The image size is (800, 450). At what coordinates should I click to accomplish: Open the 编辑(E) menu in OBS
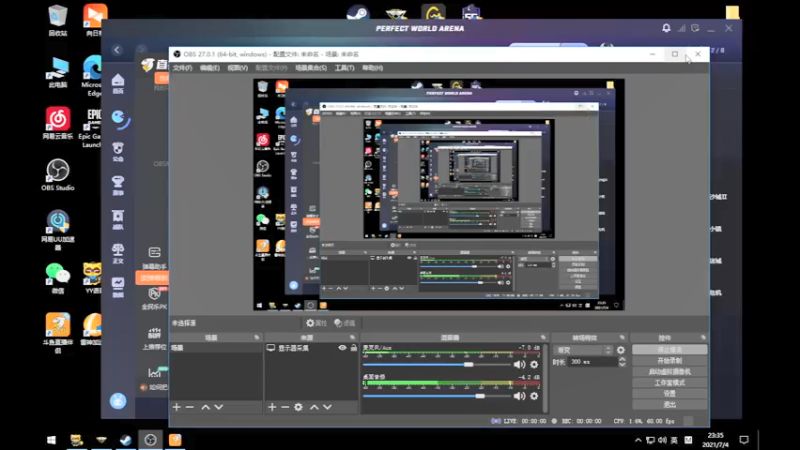click(210, 68)
